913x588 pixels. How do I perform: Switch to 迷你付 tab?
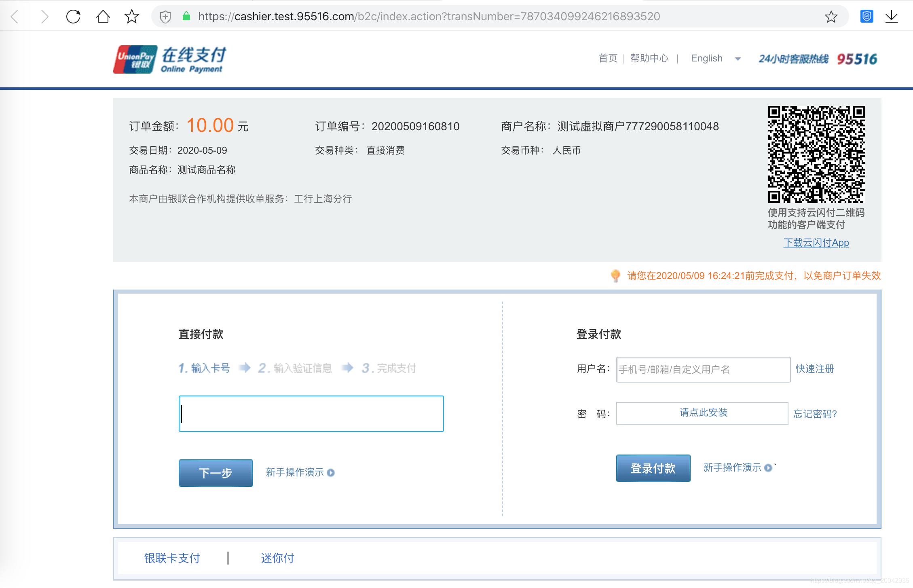277,558
